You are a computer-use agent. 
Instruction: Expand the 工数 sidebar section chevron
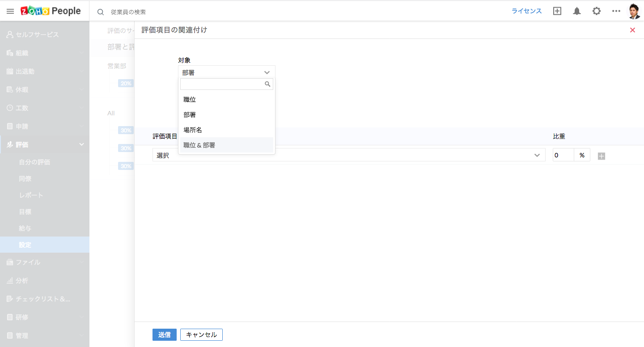coord(81,108)
